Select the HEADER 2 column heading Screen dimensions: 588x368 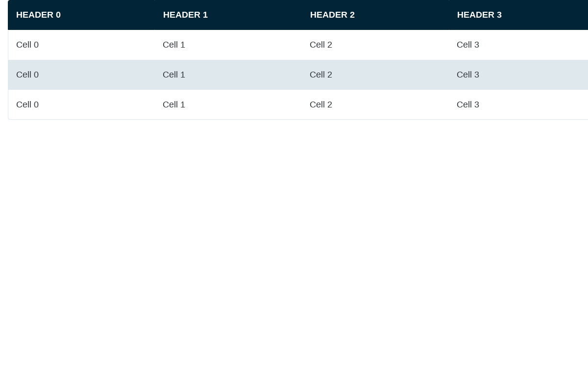click(332, 15)
